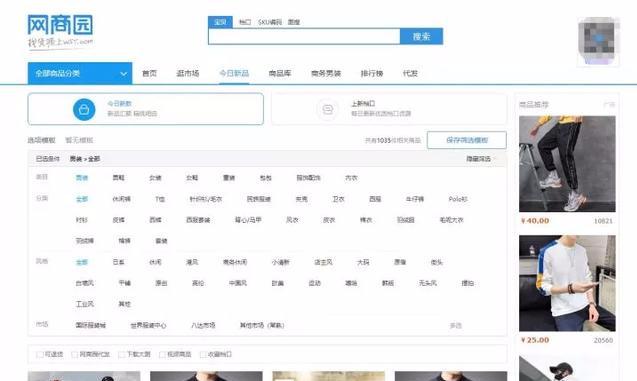637x381 pixels.
Task: Open the pixelated avatar image at top right
Action: (x=598, y=41)
